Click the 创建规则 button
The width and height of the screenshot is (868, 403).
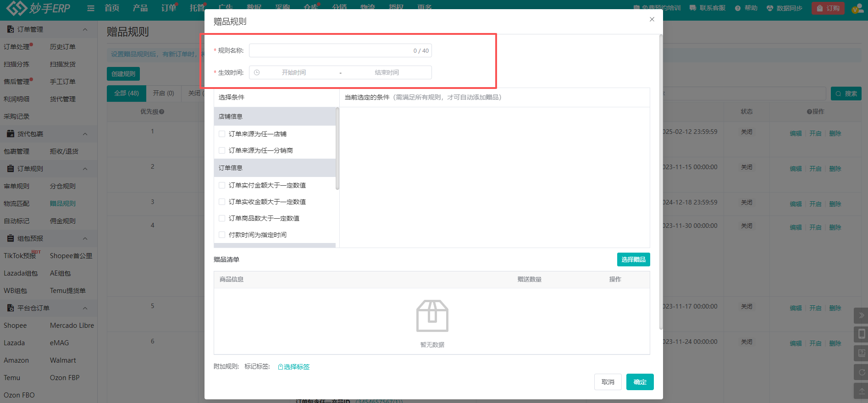(x=123, y=74)
